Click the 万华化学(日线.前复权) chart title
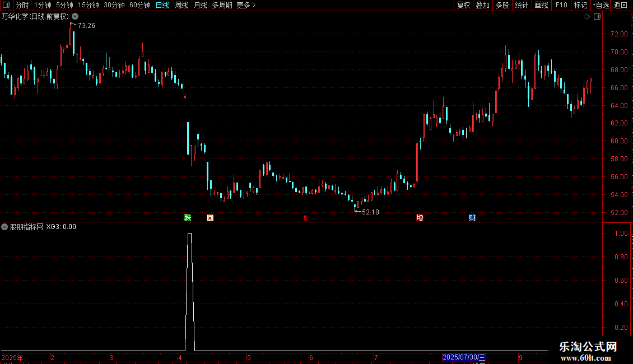Screen dimensions: 633x364 coord(35,17)
